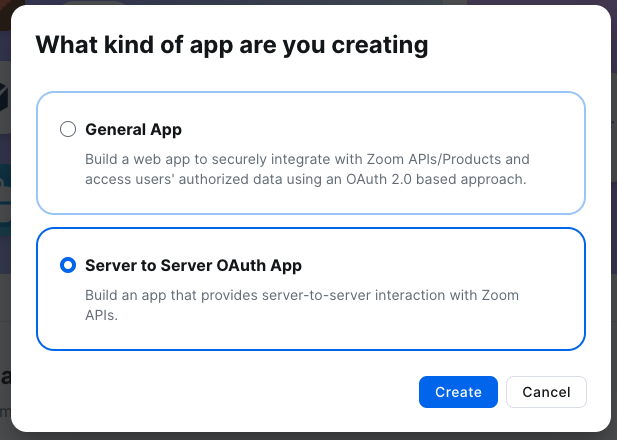Select the General App radio button
617x440 pixels.
click(x=68, y=129)
